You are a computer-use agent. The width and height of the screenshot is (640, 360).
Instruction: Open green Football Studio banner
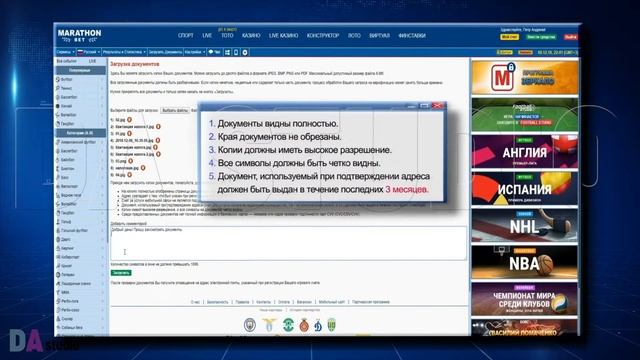pyautogui.click(x=524, y=115)
